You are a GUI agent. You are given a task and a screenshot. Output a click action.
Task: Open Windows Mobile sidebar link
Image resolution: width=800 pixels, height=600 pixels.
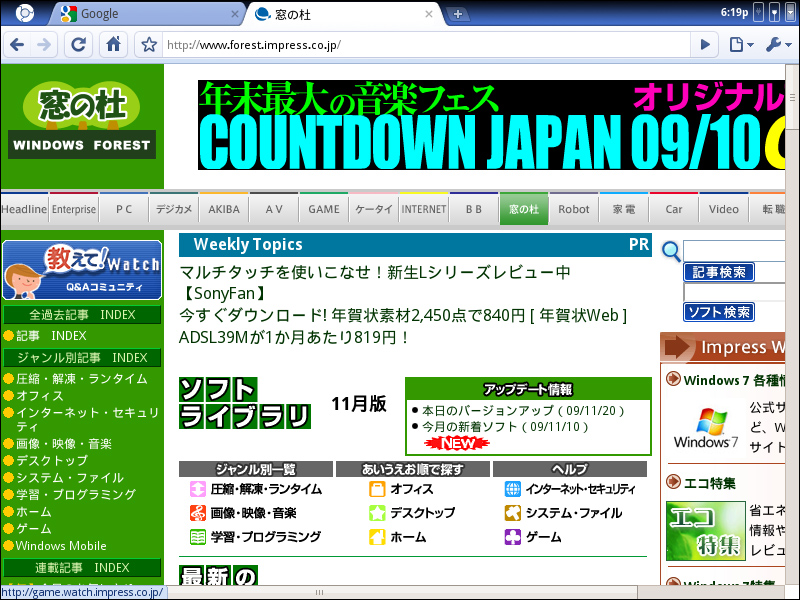coord(61,545)
